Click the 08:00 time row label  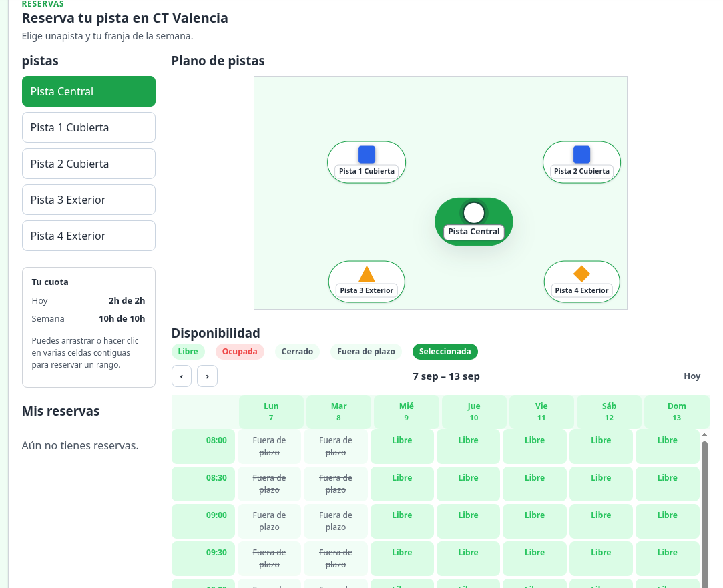(203, 447)
